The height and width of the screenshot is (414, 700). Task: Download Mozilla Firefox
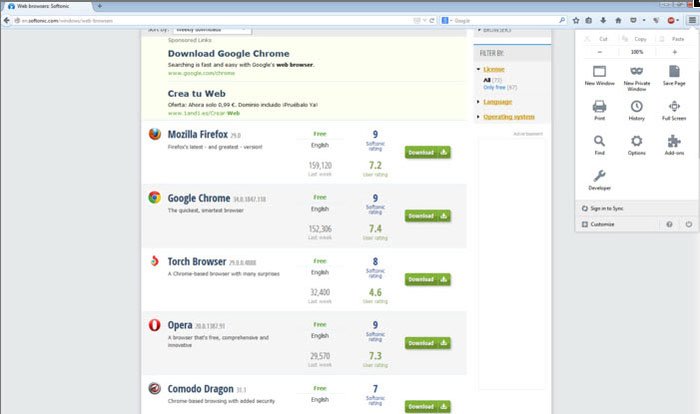[x=428, y=152]
